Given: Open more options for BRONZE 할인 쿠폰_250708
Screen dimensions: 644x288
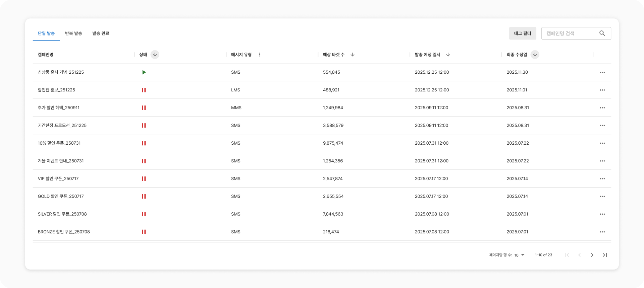Looking at the screenshot, I should coord(602,232).
